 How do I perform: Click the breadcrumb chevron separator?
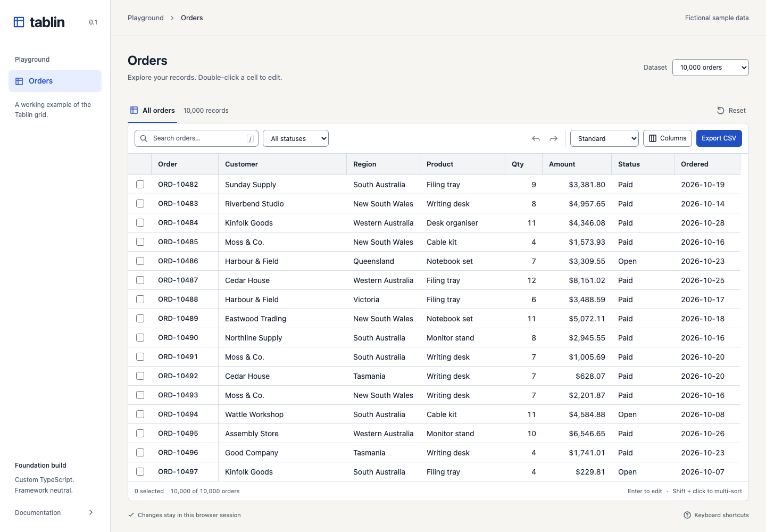tap(172, 18)
